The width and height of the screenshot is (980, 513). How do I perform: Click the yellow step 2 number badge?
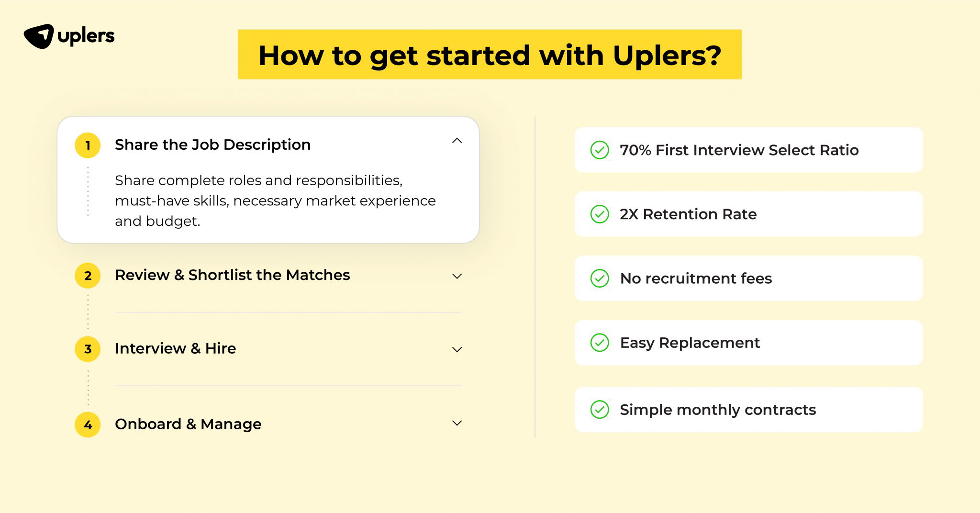tap(88, 276)
